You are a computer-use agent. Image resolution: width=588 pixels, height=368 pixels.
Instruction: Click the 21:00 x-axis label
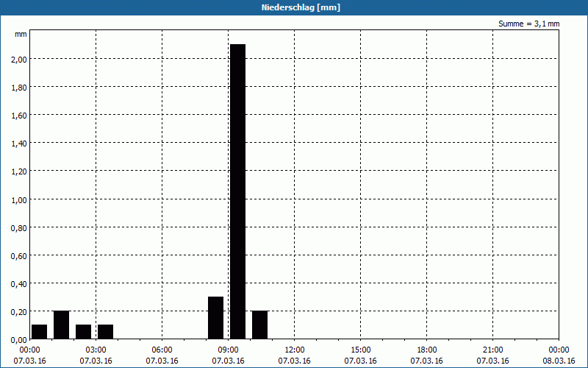pos(492,350)
